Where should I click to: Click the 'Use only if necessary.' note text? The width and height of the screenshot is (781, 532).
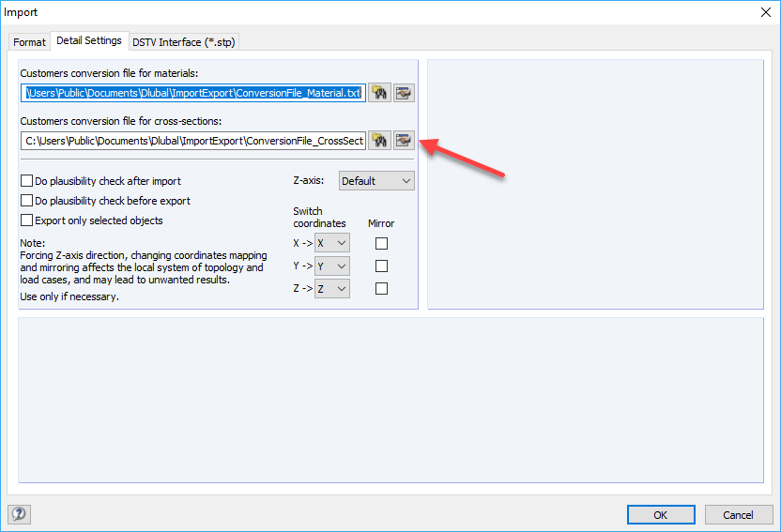coord(69,296)
